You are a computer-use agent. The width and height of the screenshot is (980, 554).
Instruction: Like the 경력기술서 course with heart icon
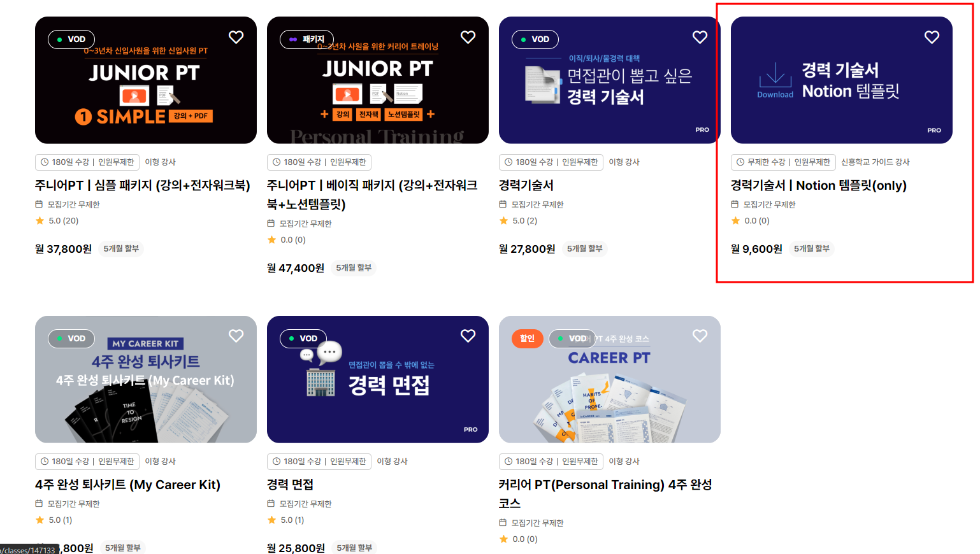[x=700, y=38]
